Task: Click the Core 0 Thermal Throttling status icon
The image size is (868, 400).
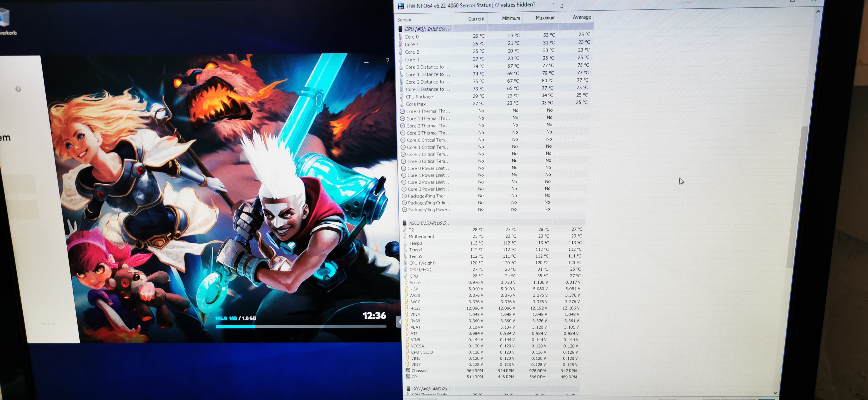Action: [x=402, y=111]
